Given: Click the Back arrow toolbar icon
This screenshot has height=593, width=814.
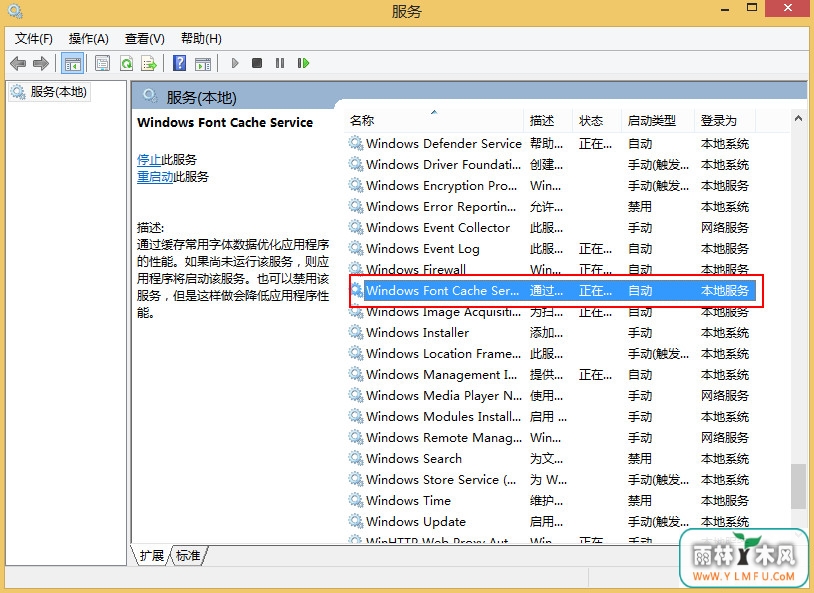Looking at the screenshot, I should click(18, 63).
